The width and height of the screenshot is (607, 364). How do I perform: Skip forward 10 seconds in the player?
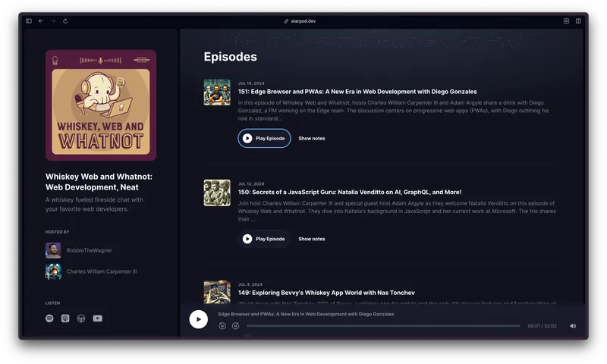(235, 326)
